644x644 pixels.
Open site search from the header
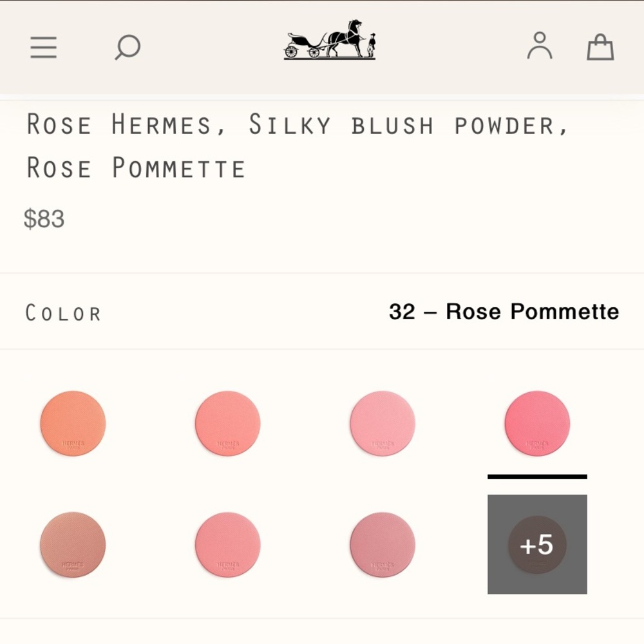(x=127, y=47)
